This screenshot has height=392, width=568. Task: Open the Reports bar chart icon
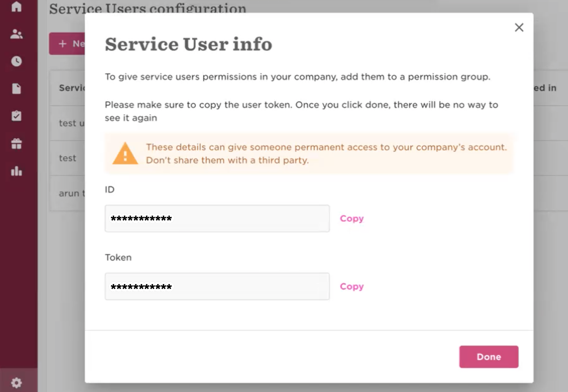[16, 171]
